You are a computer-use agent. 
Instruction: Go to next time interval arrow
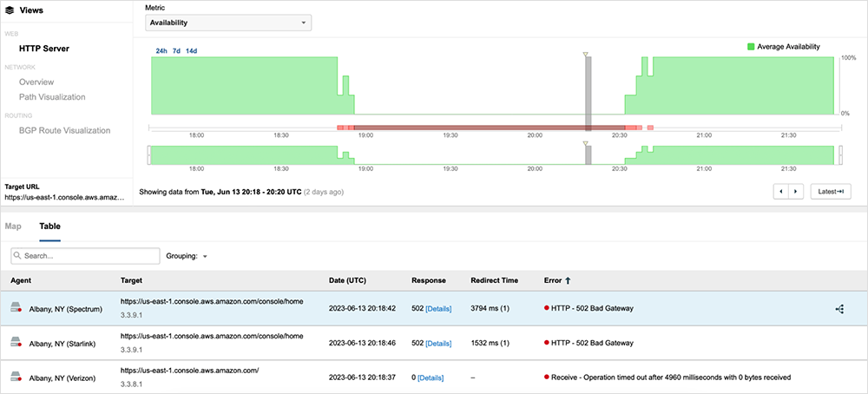click(795, 191)
